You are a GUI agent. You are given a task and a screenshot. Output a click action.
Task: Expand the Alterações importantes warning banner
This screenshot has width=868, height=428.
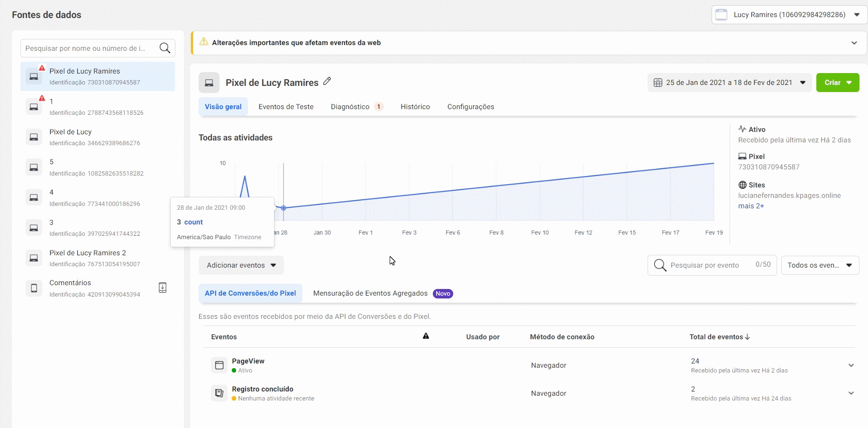pos(854,43)
